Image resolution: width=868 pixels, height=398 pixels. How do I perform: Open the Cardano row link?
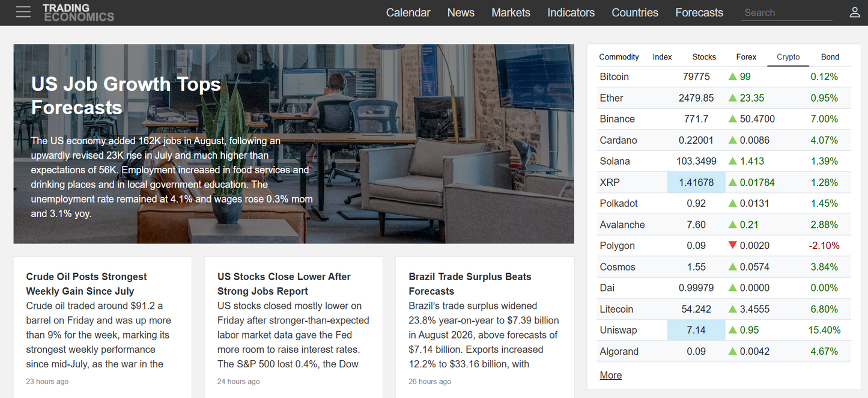pyautogui.click(x=618, y=140)
